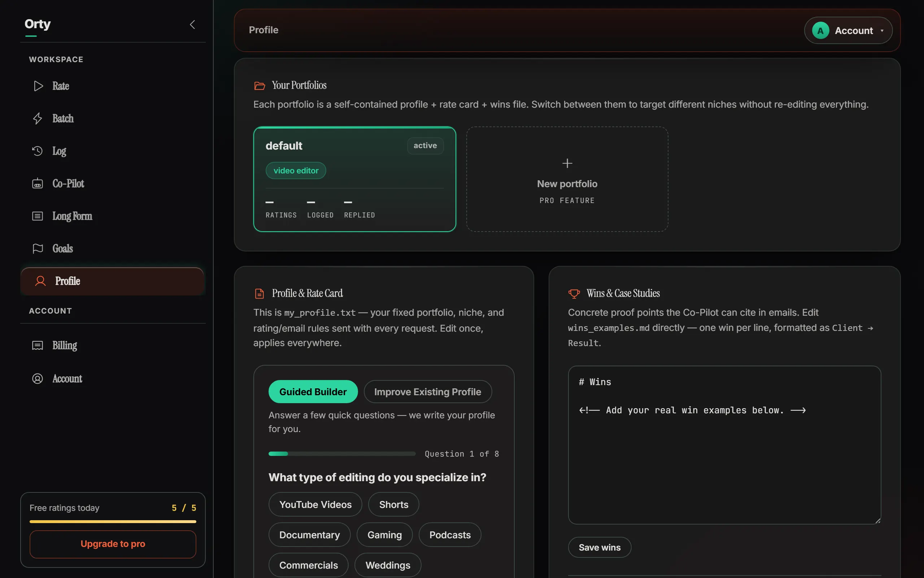Select the Commercials option

[308, 565]
